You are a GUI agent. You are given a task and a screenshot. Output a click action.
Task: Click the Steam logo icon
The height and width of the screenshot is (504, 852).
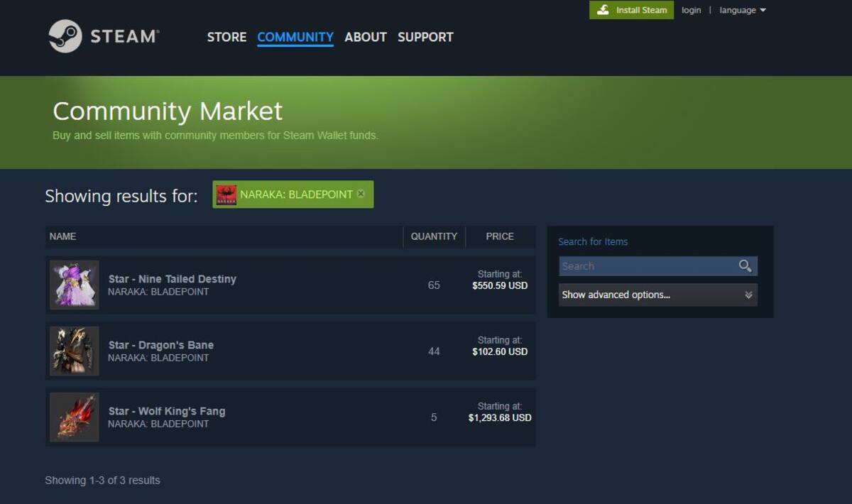(x=65, y=36)
